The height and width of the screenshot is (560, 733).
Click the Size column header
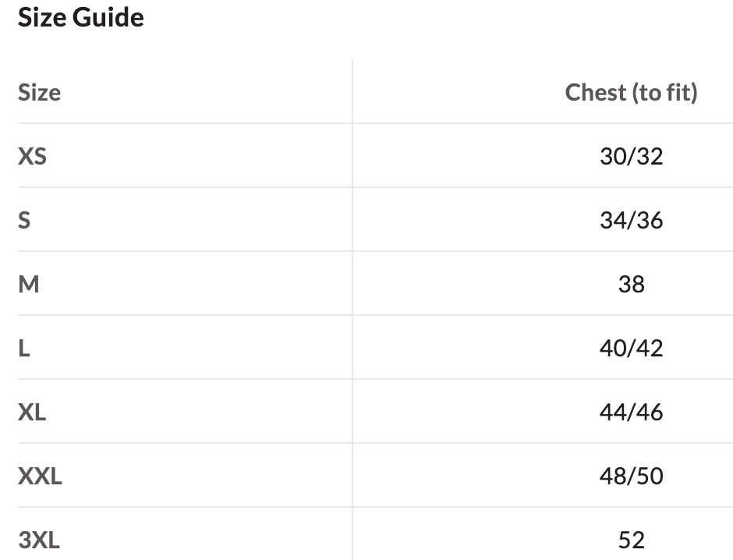click(x=39, y=93)
